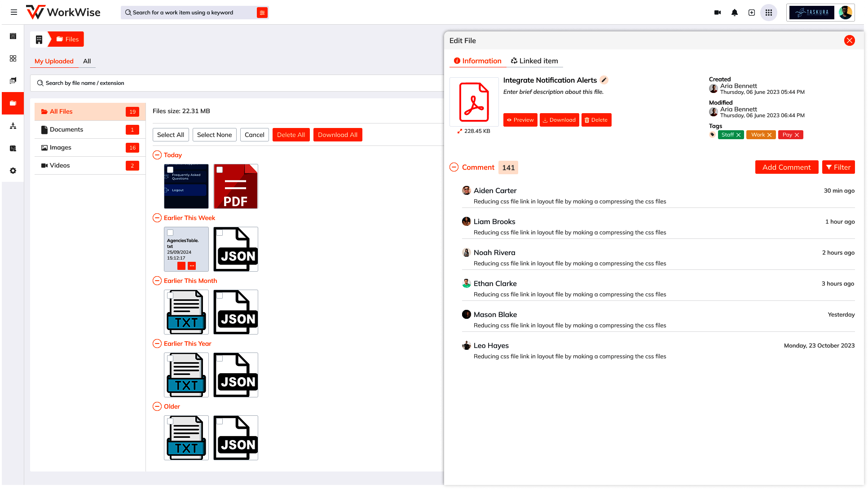Tick the AgenciesTable.txt file checkbox
868x489 pixels.
(x=170, y=233)
